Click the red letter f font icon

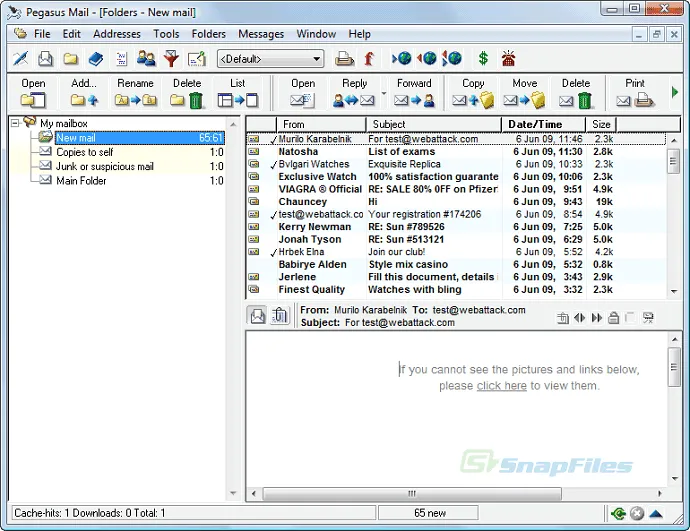(369, 59)
